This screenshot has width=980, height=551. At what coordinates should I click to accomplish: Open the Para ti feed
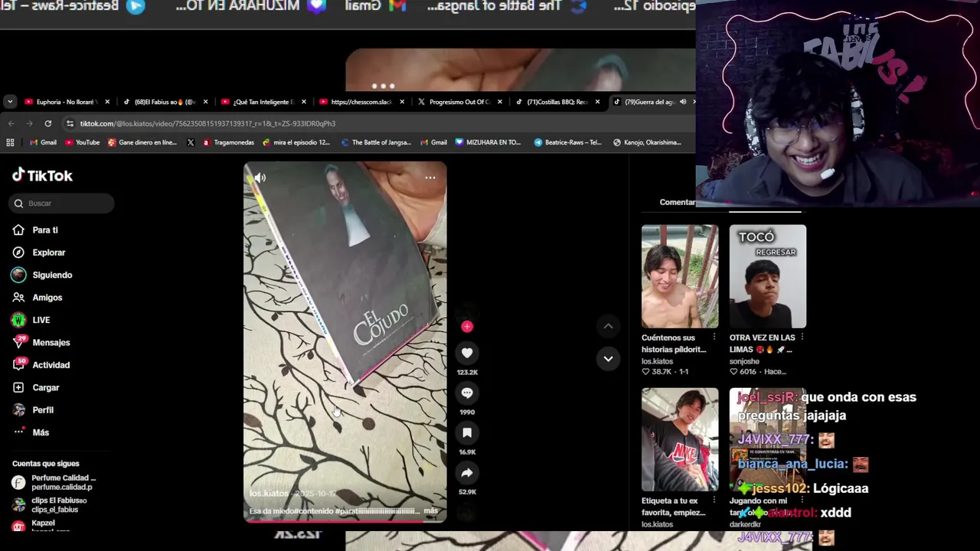[x=45, y=230]
